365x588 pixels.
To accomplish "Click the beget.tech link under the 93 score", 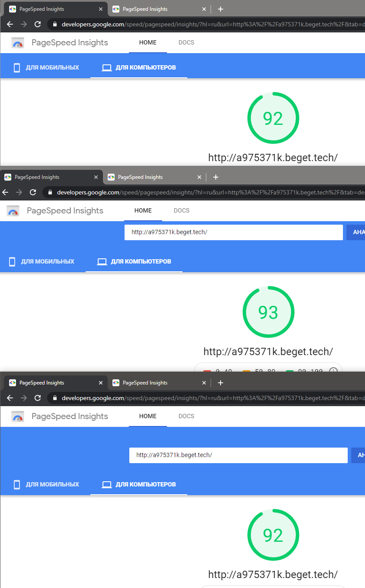I will coord(268,352).
